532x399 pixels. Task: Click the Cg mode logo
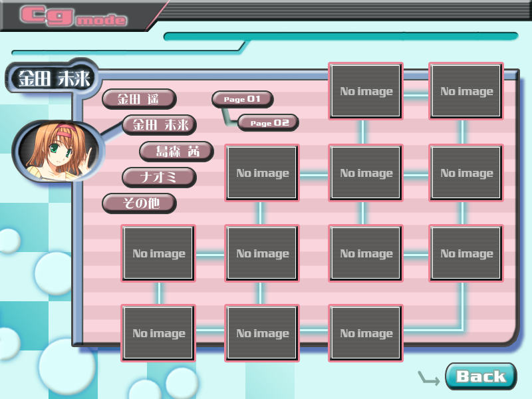click(73, 16)
